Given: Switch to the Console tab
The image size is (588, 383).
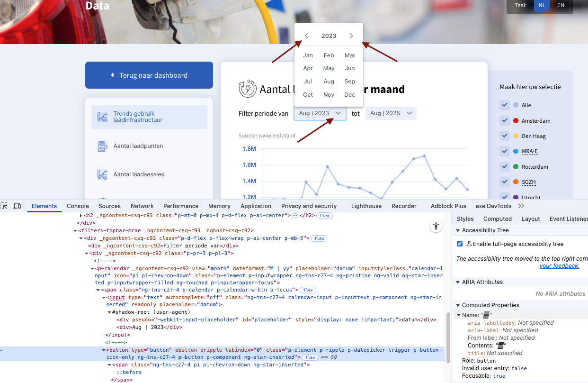Looking at the screenshot, I should tap(78, 206).
